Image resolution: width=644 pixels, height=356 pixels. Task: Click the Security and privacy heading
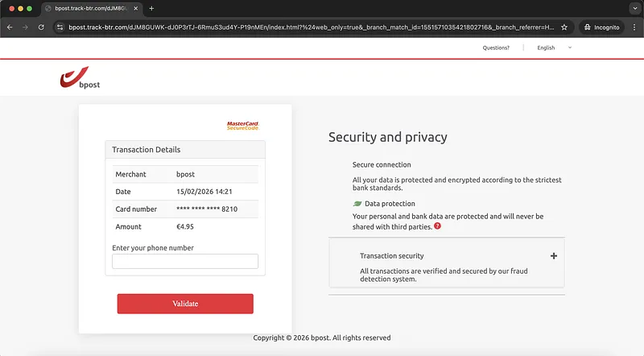[x=388, y=137]
